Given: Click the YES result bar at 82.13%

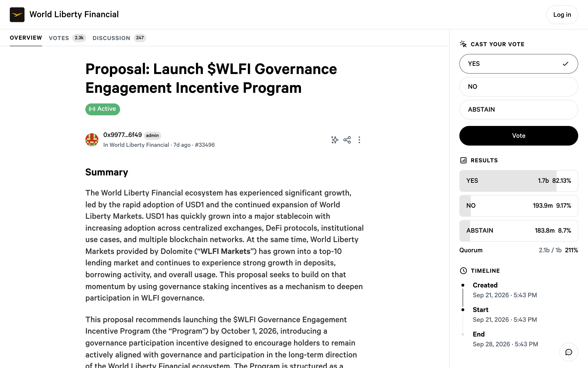Looking at the screenshot, I should tap(519, 181).
